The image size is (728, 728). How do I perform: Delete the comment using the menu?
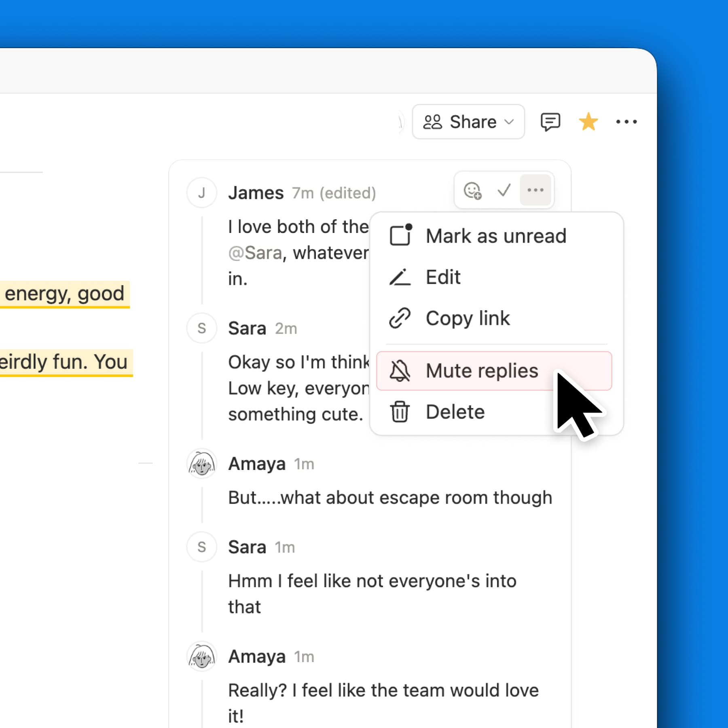455,412
